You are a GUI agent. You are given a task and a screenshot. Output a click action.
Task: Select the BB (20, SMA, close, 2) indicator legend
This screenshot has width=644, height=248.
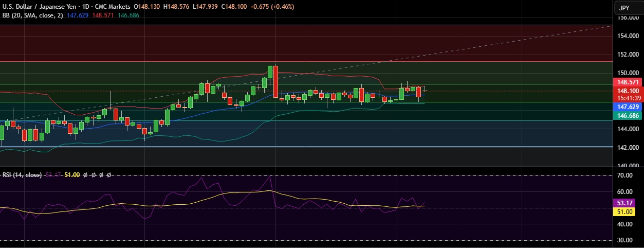[31, 15]
